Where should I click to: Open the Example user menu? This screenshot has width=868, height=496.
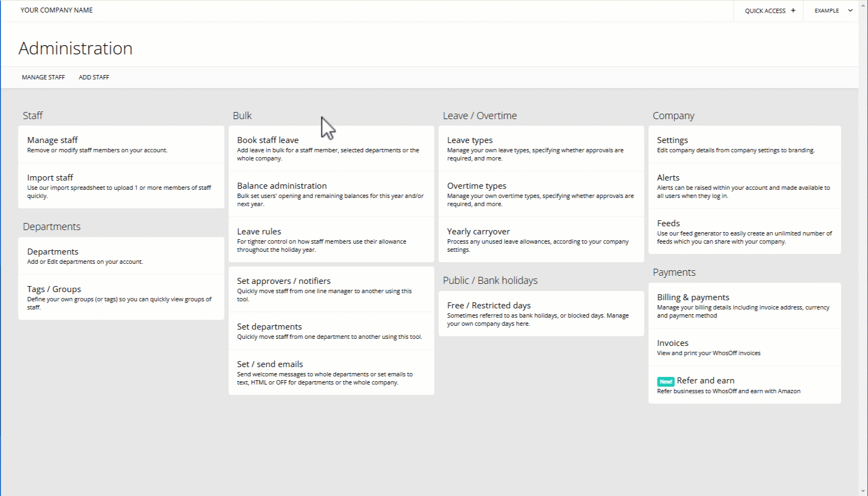(833, 10)
